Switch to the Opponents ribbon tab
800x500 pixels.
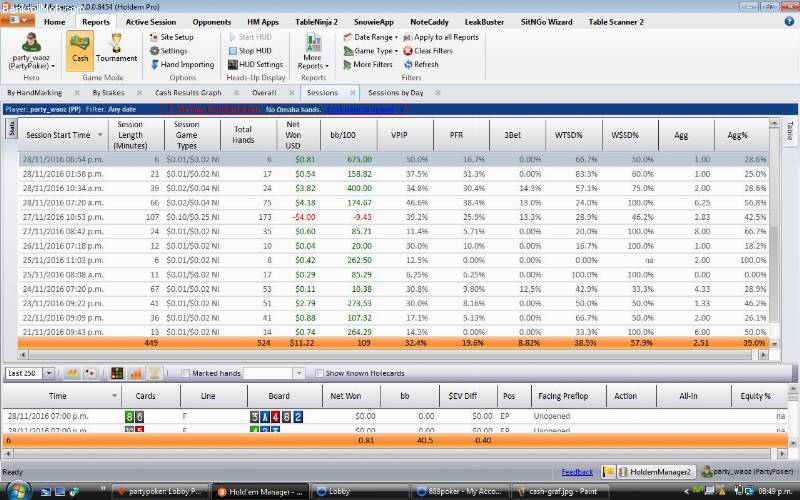(x=212, y=22)
